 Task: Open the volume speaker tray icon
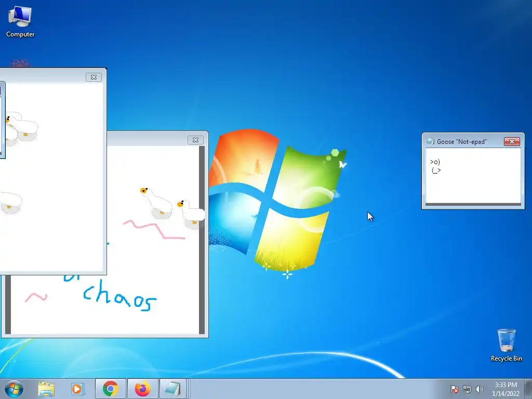click(x=480, y=389)
